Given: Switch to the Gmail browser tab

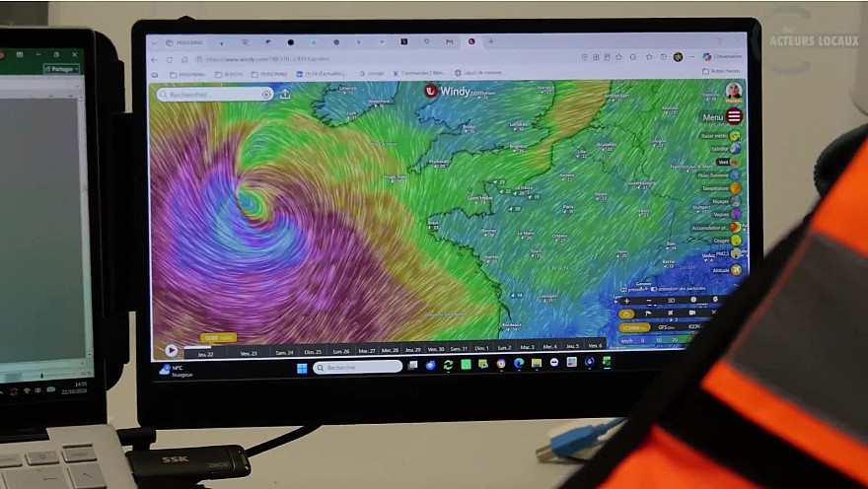Looking at the screenshot, I should (449, 41).
